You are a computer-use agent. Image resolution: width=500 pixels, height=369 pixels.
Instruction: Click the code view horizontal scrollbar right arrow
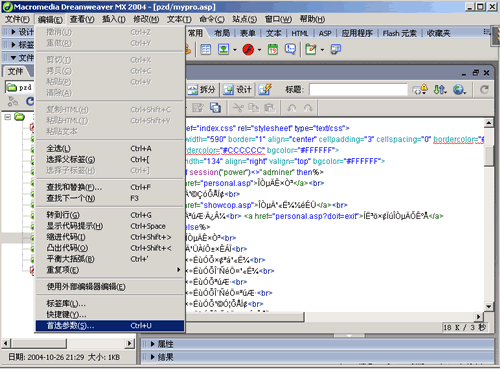[479, 316]
